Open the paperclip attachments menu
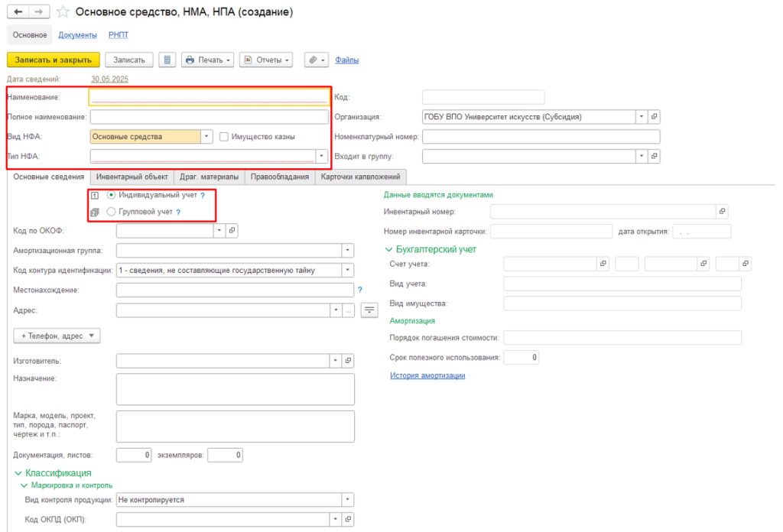 (316, 60)
